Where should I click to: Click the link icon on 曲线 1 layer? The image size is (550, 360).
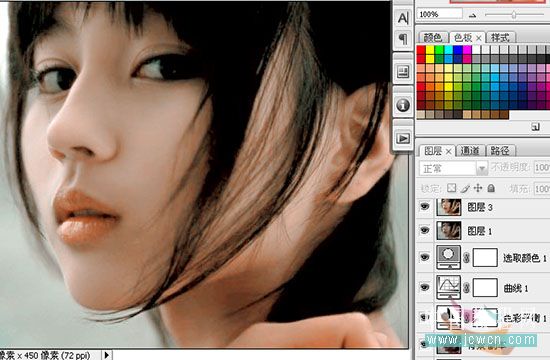click(466, 288)
